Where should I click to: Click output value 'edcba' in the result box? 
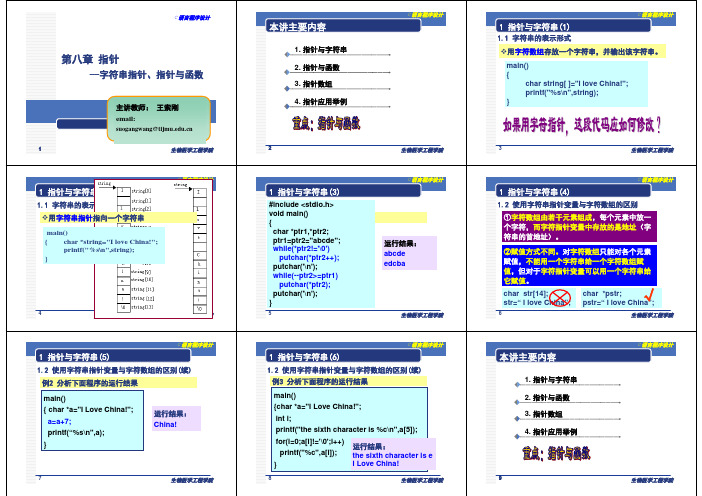click(394, 264)
